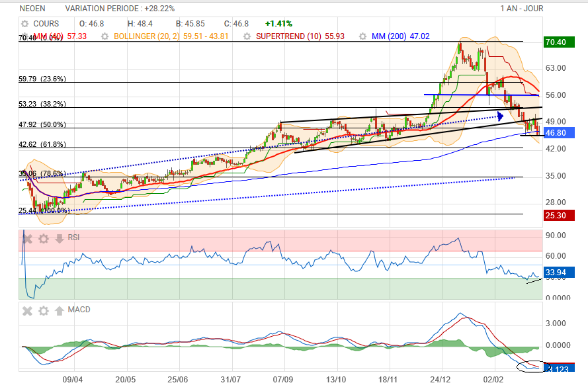588x391 pixels.
Task: Select the 07/09 date axis label
Action: click(x=282, y=379)
